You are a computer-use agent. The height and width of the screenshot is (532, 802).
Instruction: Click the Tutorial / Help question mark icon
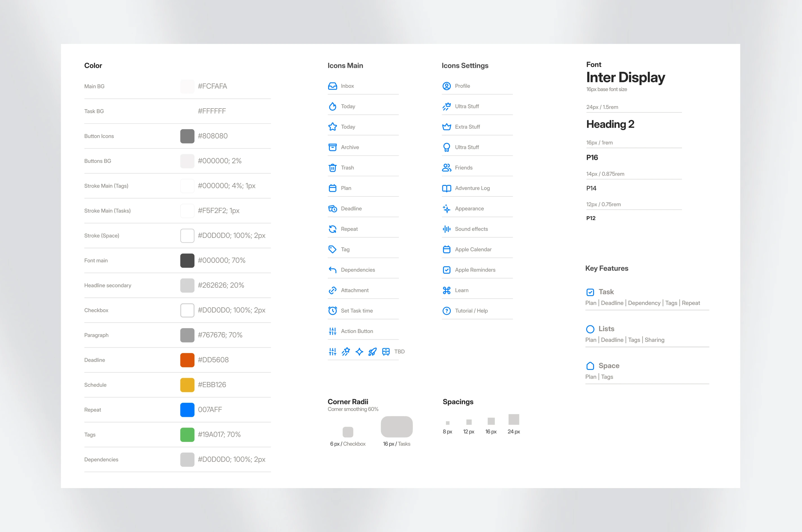(447, 310)
